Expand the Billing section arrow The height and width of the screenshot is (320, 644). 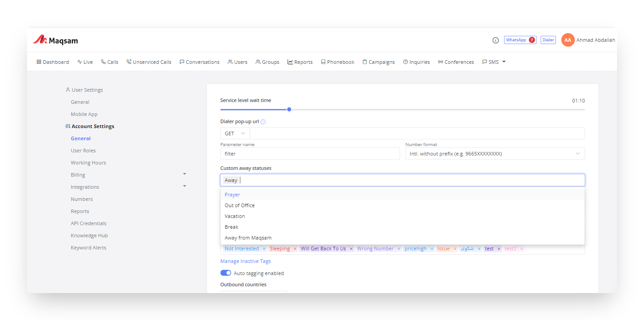[185, 174]
